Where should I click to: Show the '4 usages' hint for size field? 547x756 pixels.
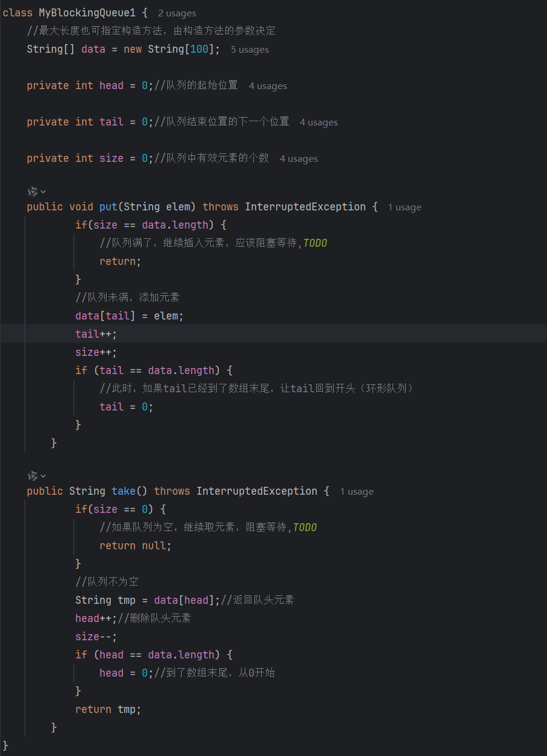pos(299,158)
